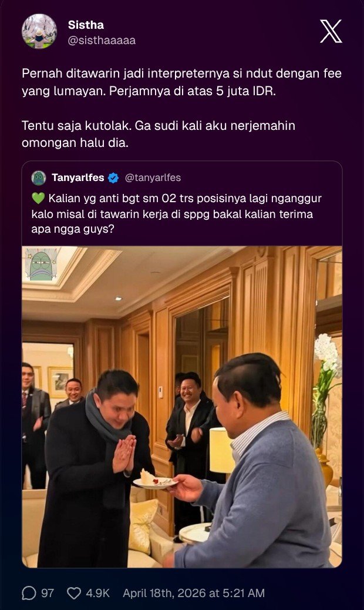Viewport: 364px width, 610px height.
Task: Click the 4.9K likes count
Action: [x=98, y=593]
